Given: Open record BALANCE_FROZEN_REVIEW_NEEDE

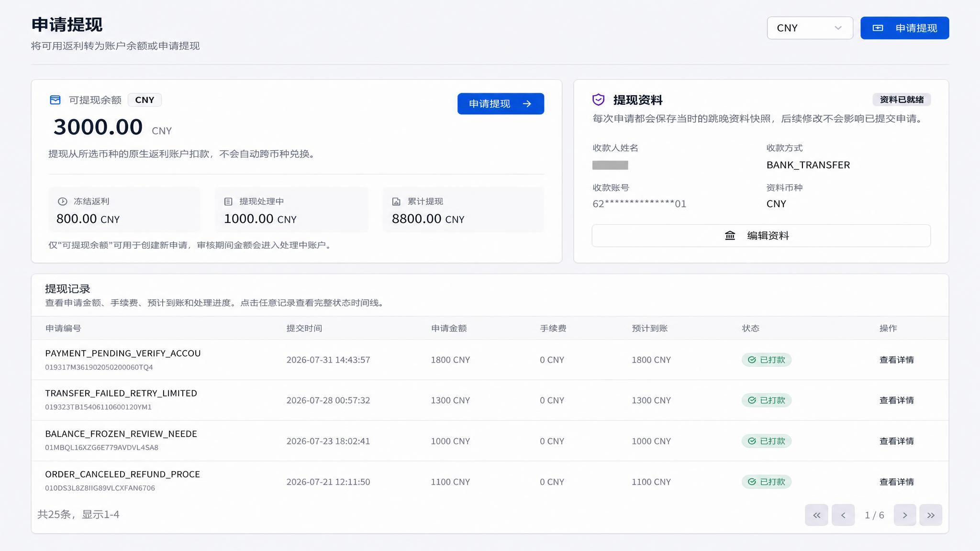Looking at the screenshot, I should [121, 434].
